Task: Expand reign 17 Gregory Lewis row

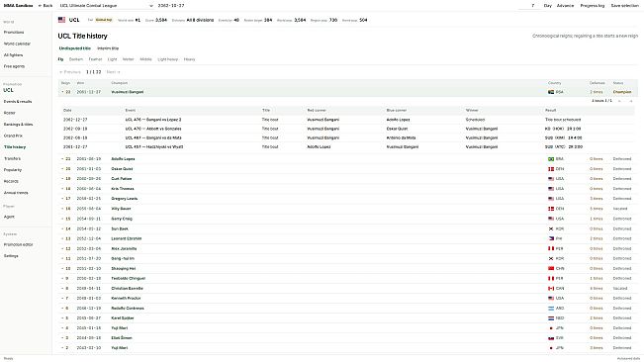Action: [348, 199]
